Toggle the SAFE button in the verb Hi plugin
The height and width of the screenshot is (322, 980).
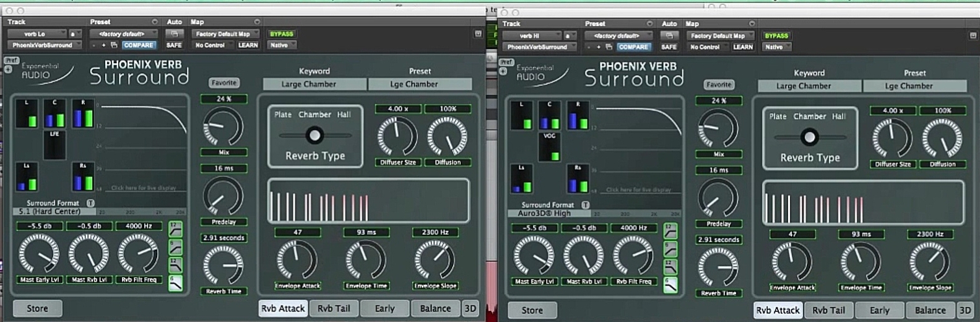coord(669,47)
